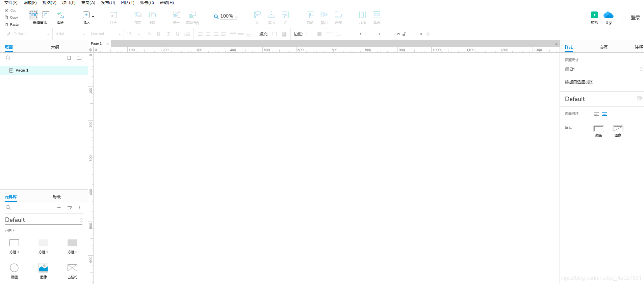Image resolution: width=644 pixels, height=284 pixels.
Task: Align top using the 顶部 icon
Action: (310, 15)
